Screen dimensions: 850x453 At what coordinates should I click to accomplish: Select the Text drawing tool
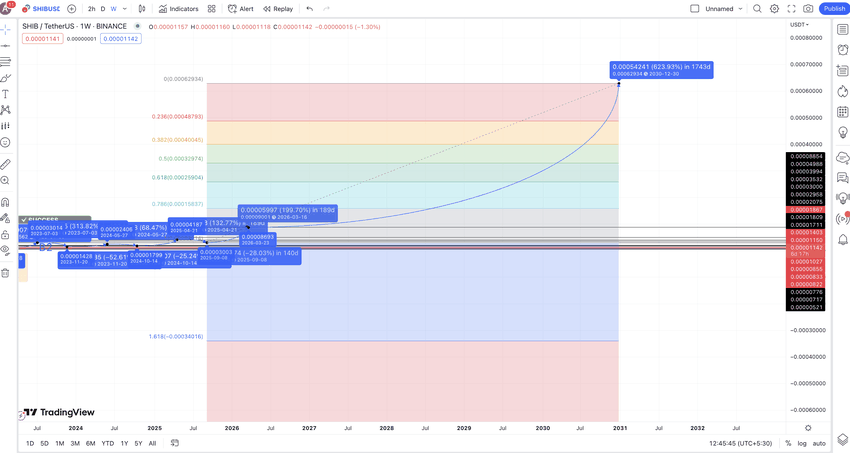[x=5, y=94]
